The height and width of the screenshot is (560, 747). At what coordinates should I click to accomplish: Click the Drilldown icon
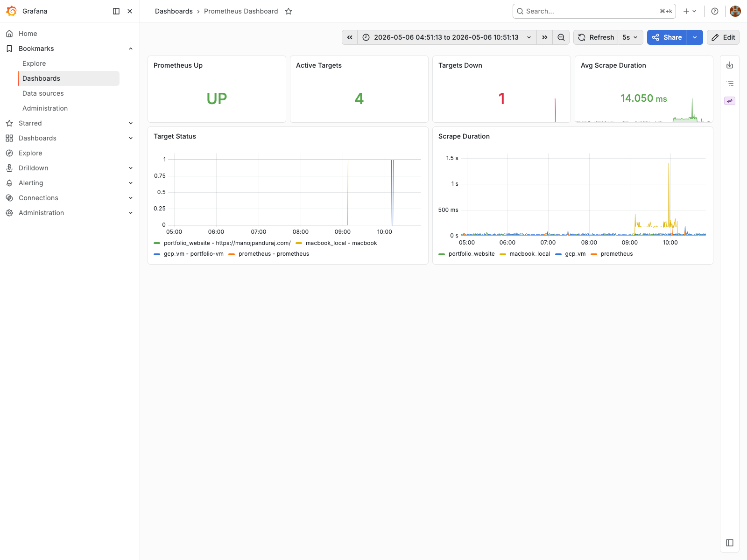coord(9,168)
